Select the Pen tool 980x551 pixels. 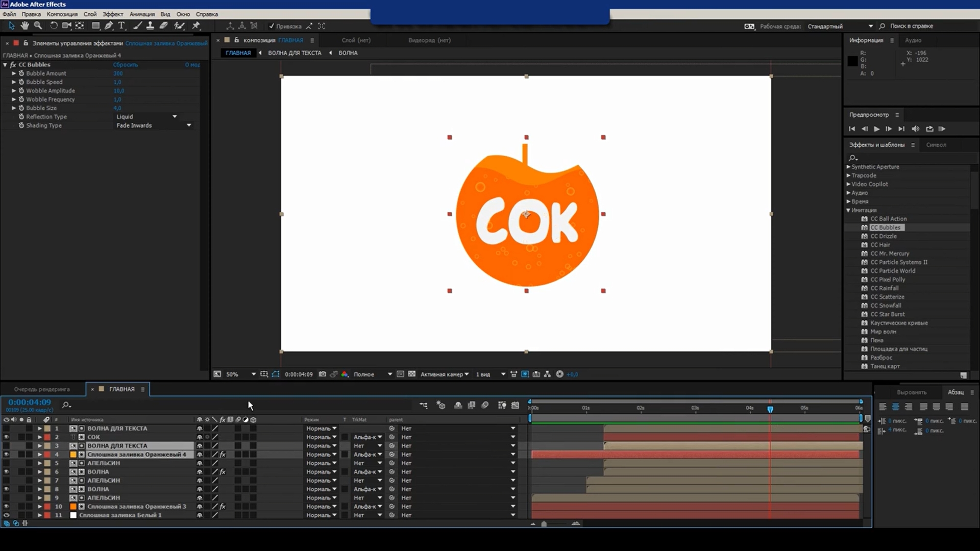click(x=109, y=26)
